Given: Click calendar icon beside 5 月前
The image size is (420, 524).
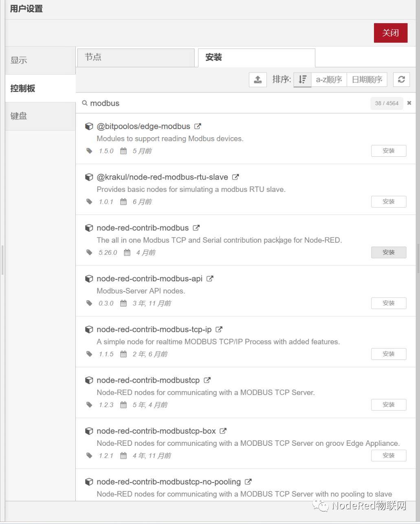Looking at the screenshot, I should (123, 151).
